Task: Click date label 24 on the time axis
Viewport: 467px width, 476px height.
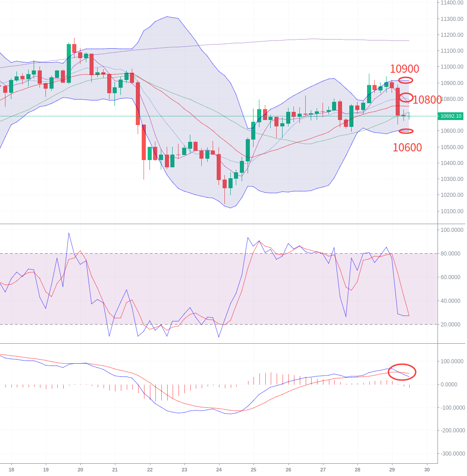Action: coord(219,470)
